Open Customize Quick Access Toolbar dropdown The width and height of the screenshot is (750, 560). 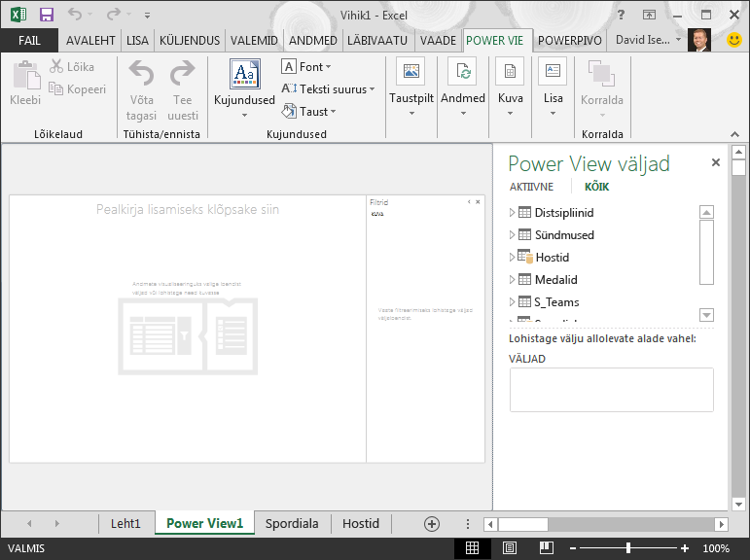pyautogui.click(x=147, y=16)
